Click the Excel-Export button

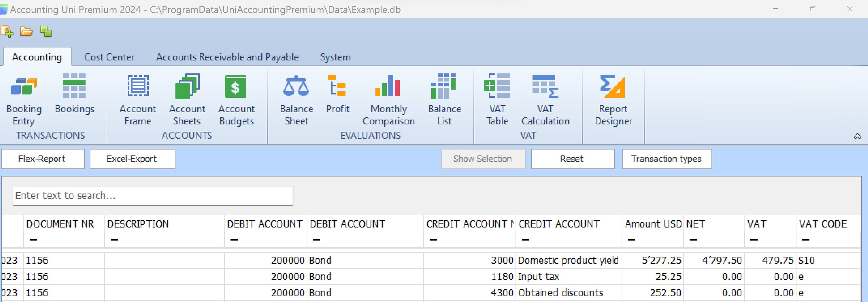point(132,159)
